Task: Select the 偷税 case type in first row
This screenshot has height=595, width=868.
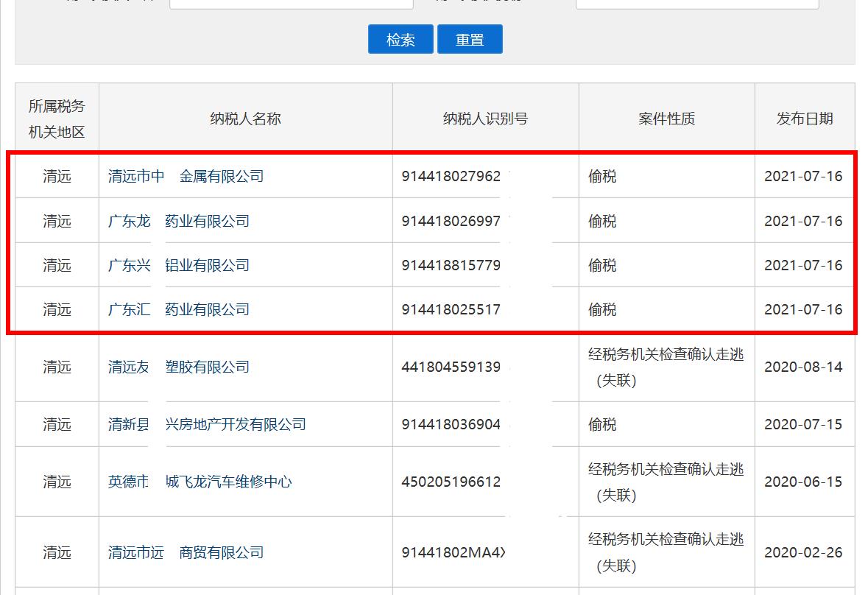Action: tap(602, 177)
